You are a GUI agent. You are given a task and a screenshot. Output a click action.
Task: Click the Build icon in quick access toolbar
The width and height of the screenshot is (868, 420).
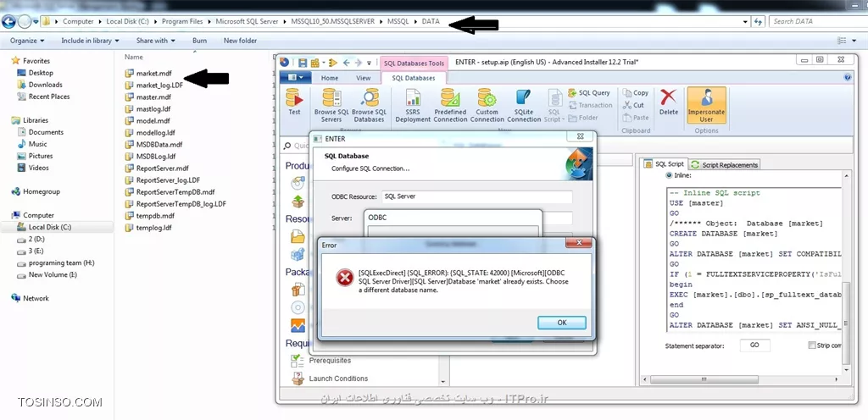(315, 63)
